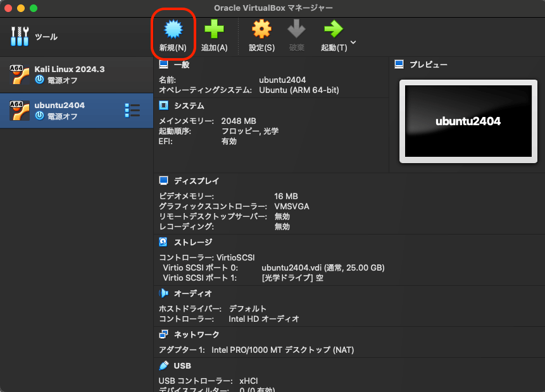Click the name value ubuntu2404
Screen dimensions: 545x392
pyautogui.click(x=282, y=80)
